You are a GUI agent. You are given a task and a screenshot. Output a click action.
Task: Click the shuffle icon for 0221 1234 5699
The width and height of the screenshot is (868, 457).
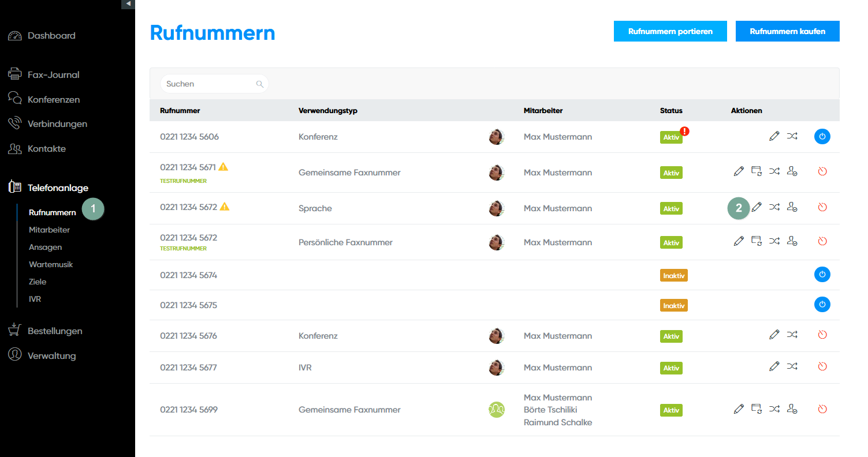click(774, 409)
